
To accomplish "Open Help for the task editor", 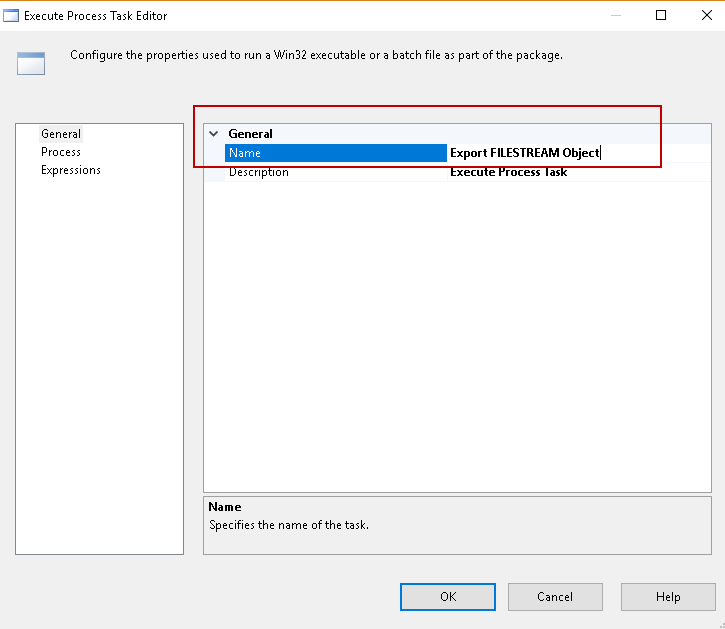I will coord(668,597).
